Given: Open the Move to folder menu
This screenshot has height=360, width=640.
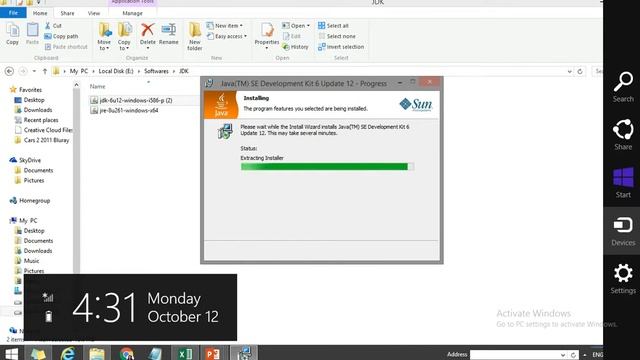Looking at the screenshot, I should click(104, 37).
